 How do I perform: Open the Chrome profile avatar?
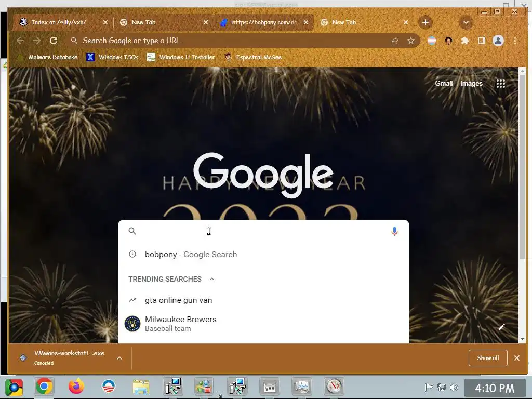[x=498, y=41]
